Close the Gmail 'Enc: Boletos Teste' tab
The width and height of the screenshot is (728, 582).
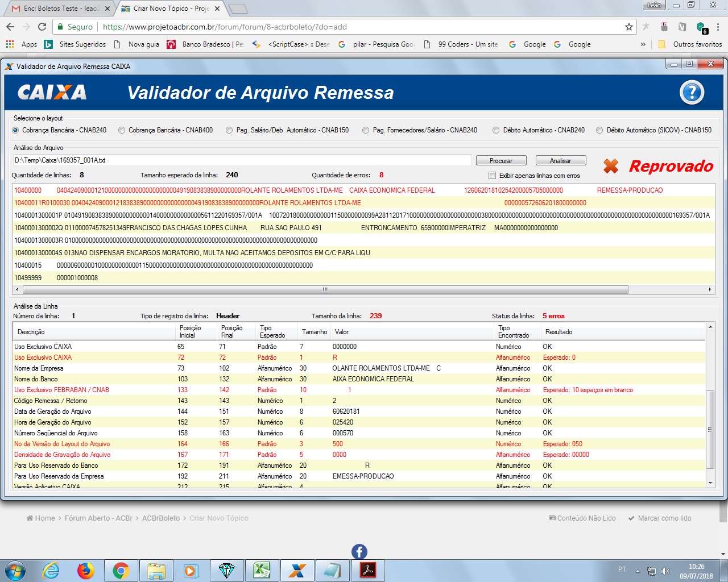coord(107,9)
